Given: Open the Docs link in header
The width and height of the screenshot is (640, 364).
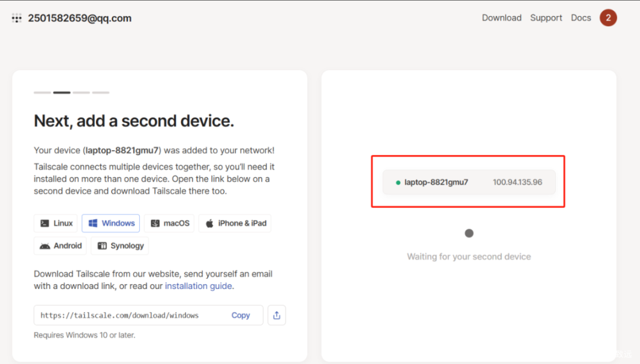Looking at the screenshot, I should tap(581, 18).
